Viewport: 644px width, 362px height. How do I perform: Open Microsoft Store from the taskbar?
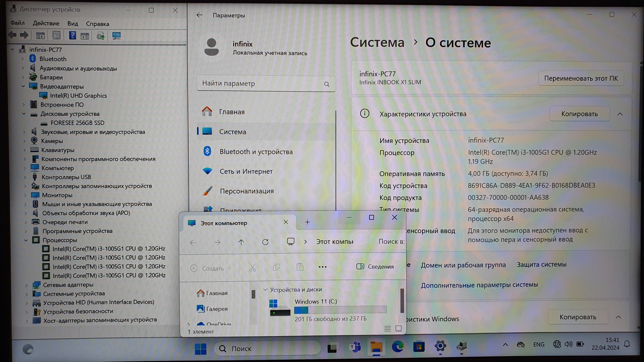(419, 347)
